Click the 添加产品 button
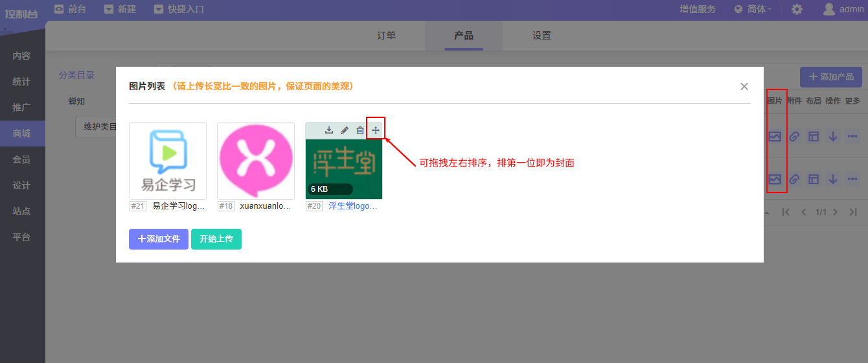The height and width of the screenshot is (363, 868). (831, 77)
